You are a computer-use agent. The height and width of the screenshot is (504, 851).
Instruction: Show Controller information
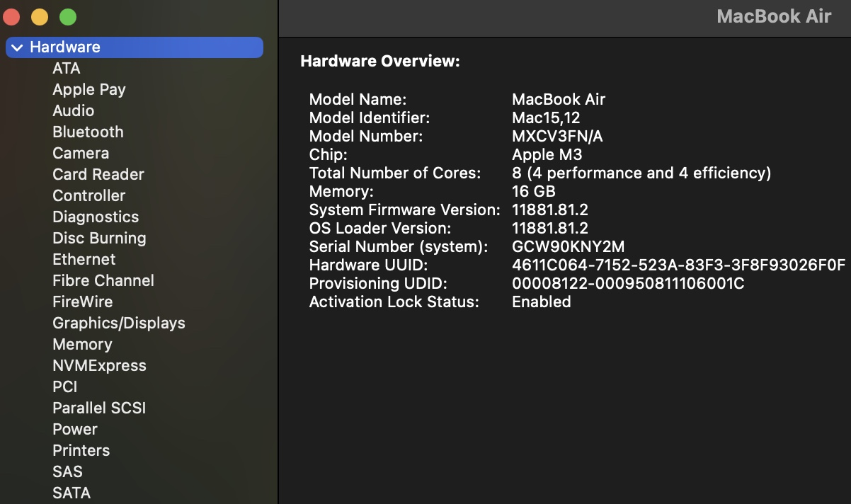88,195
